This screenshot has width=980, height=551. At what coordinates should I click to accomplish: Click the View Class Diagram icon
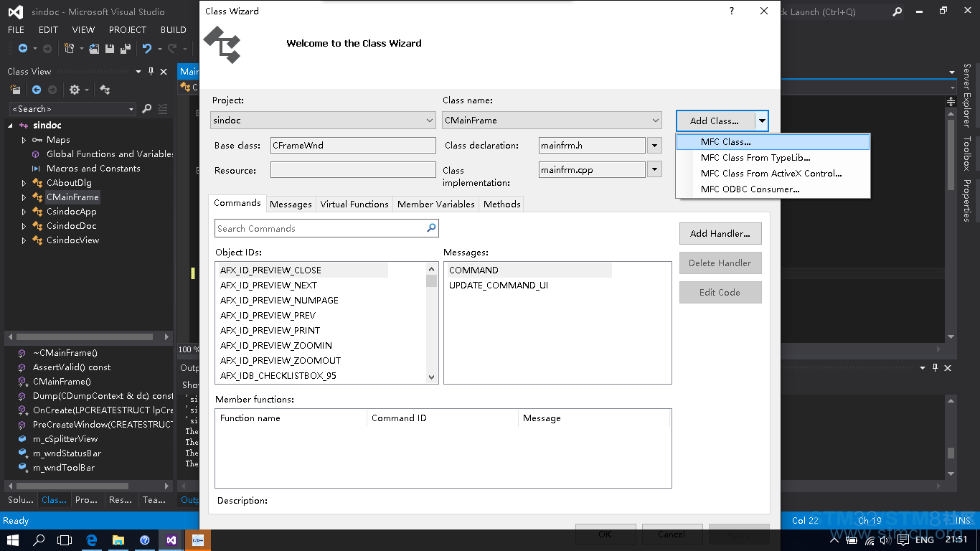pyautogui.click(x=105, y=90)
